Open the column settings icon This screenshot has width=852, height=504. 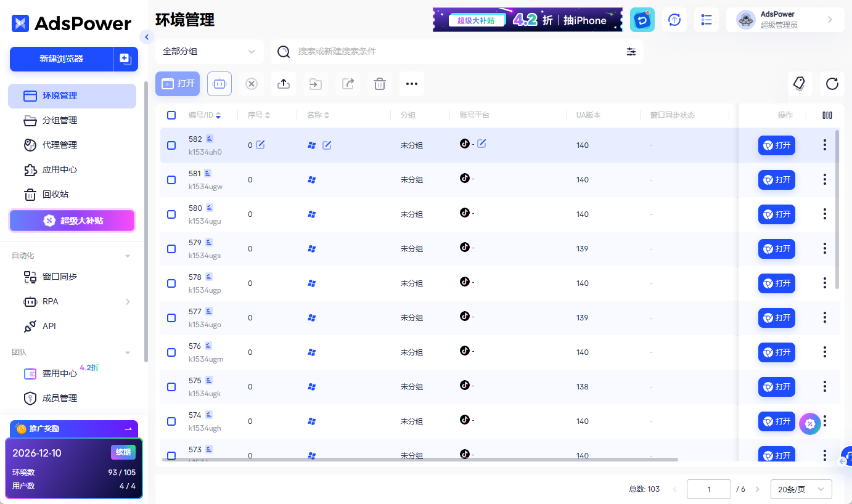[x=827, y=115]
